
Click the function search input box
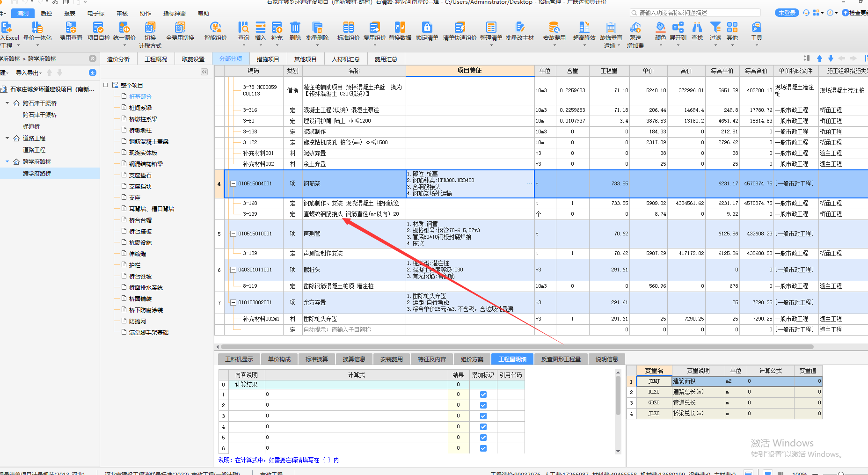[695, 13]
